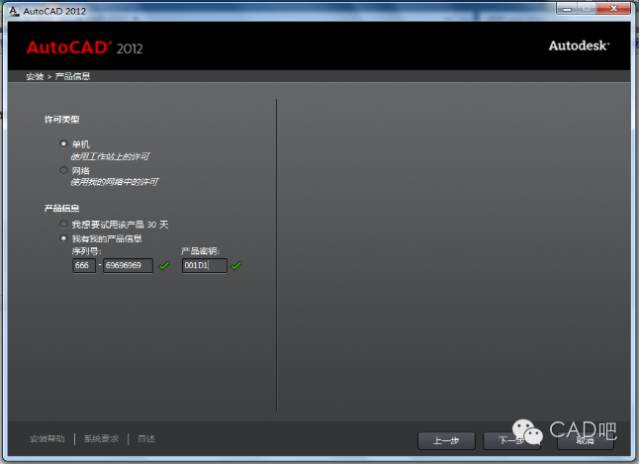Open the 安装帮助 installation help link

click(x=47, y=439)
